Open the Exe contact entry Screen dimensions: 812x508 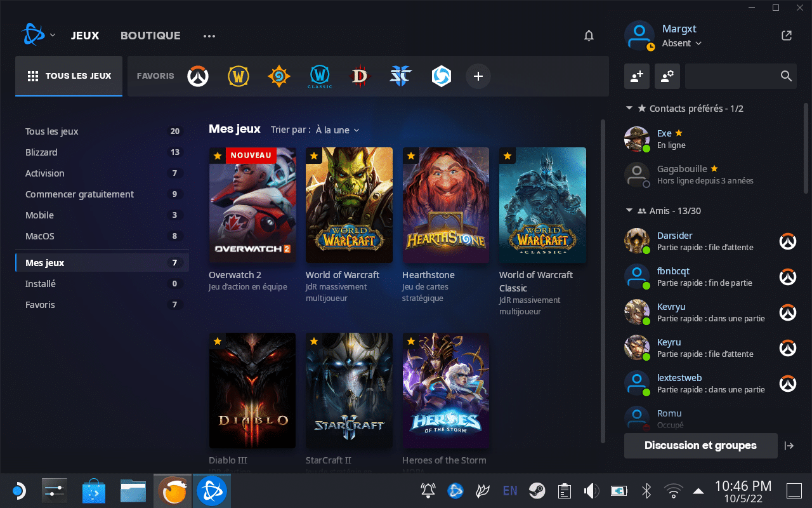pos(710,139)
